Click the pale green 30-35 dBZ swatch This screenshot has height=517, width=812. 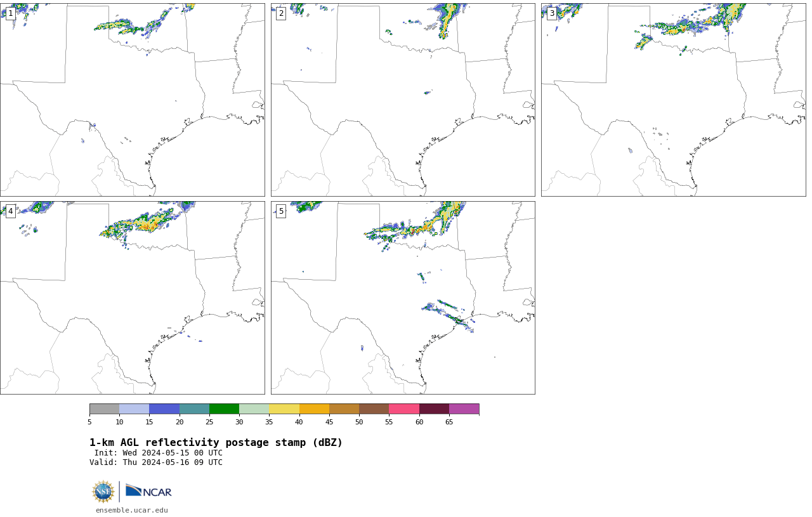tap(254, 409)
